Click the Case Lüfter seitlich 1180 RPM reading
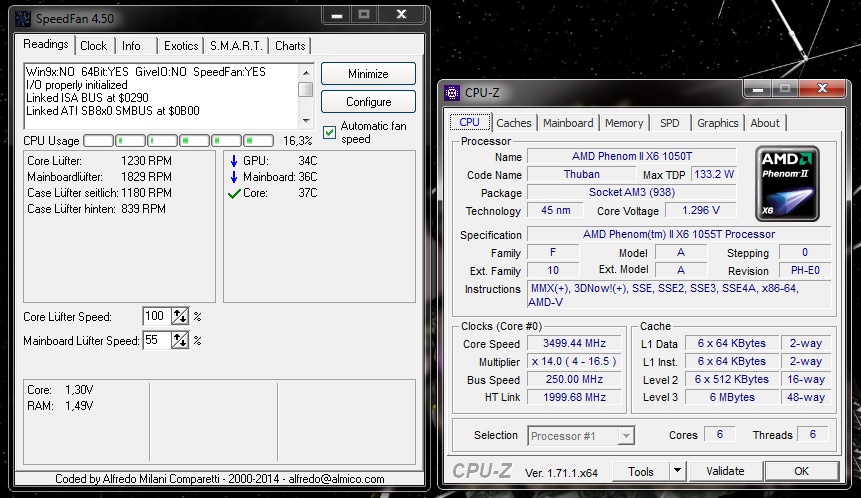The height and width of the screenshot is (498, 861). click(x=99, y=193)
